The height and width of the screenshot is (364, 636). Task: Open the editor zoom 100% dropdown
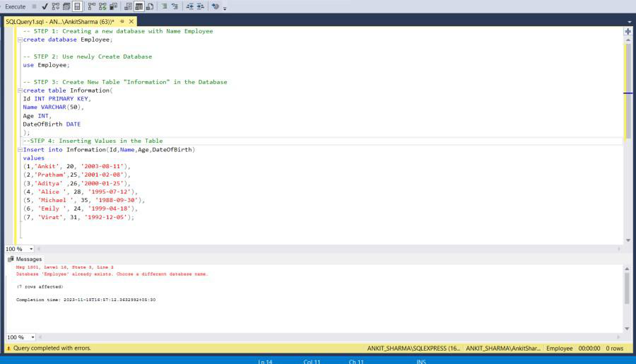(32, 249)
